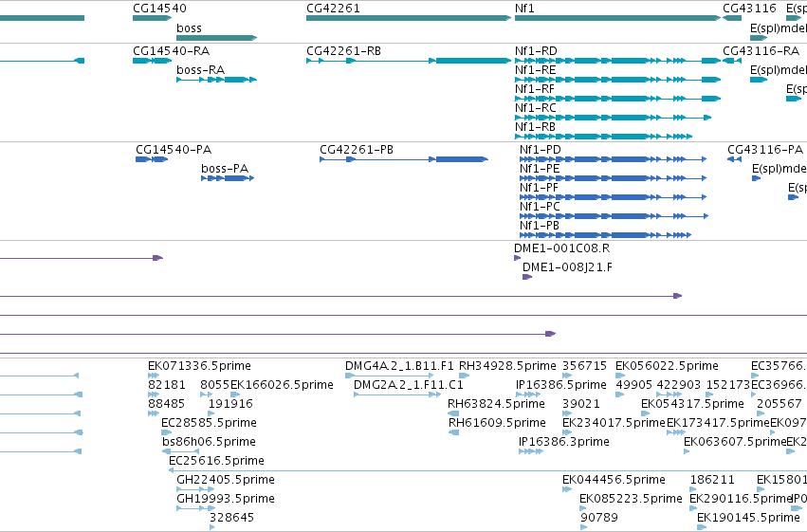Select the boss-RA transcript
Screen dimensions: 807x532
(x=216, y=80)
